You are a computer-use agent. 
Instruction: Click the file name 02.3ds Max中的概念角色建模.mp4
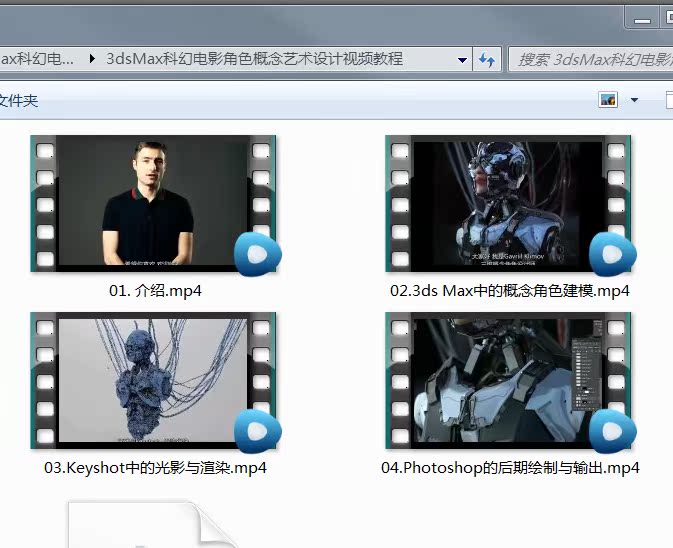tap(509, 291)
